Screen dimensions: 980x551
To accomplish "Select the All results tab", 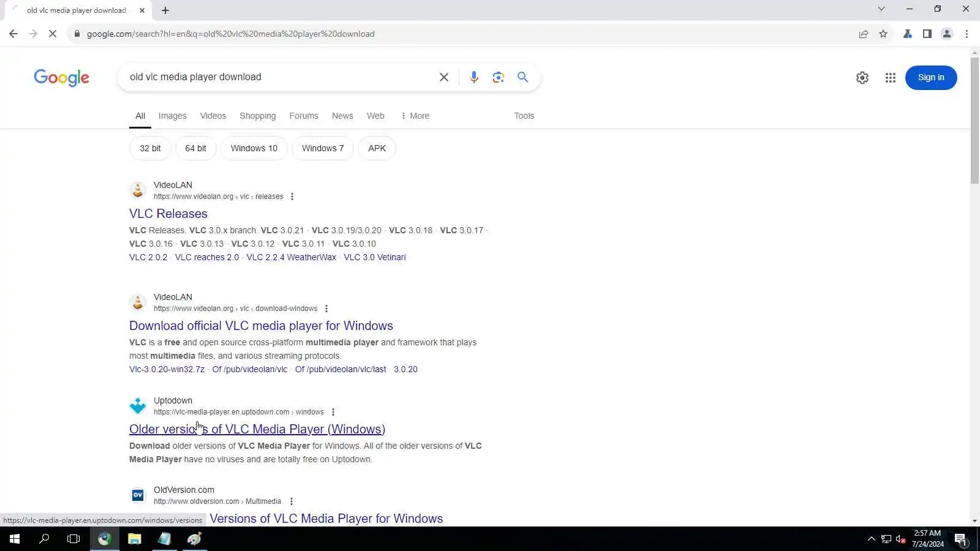I will click(140, 116).
